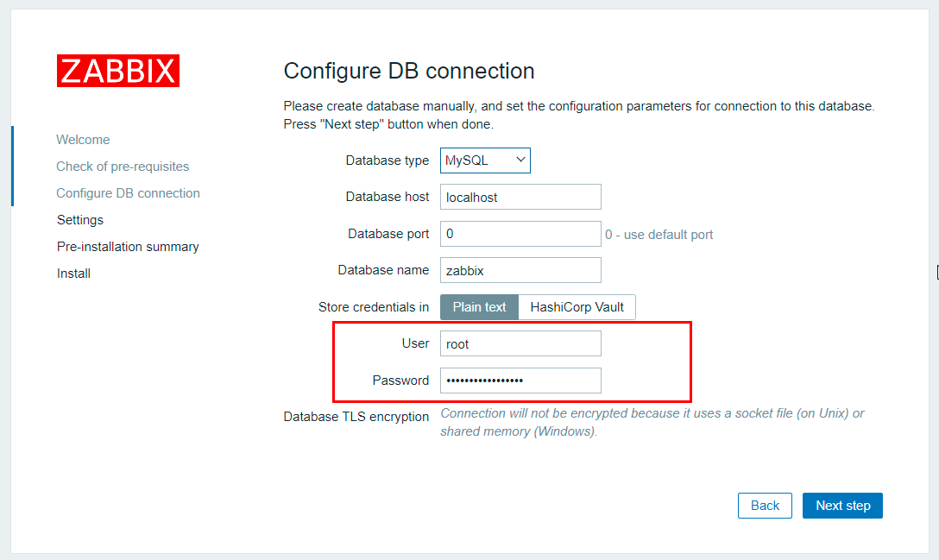Open the Database type dropdown
The height and width of the screenshot is (560, 939).
(485, 160)
